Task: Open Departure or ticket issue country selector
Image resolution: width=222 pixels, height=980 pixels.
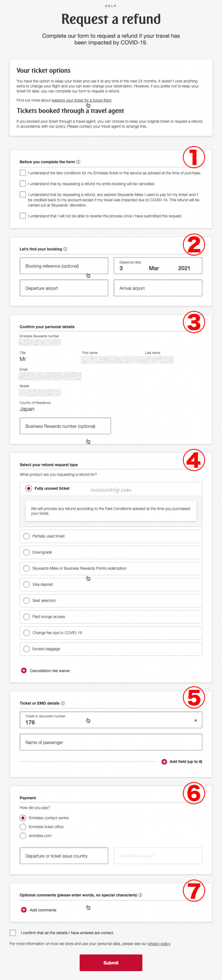Action: (x=64, y=856)
